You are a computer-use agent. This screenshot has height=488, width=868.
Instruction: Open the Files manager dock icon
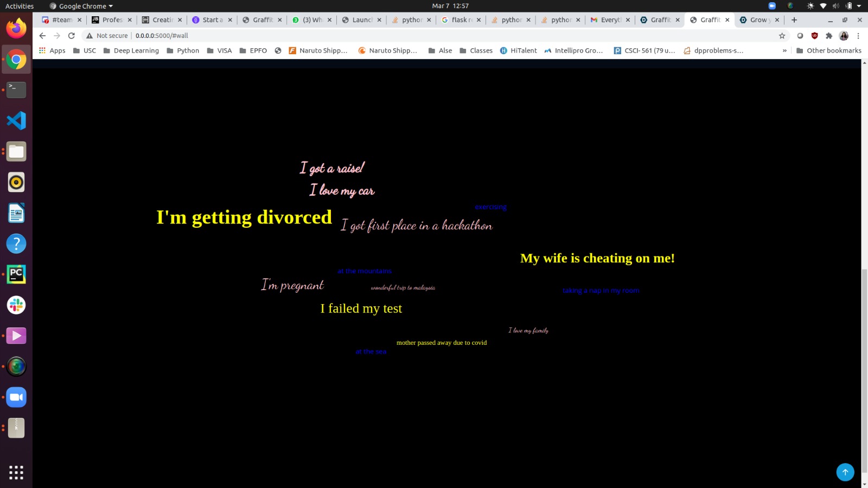coord(16,151)
